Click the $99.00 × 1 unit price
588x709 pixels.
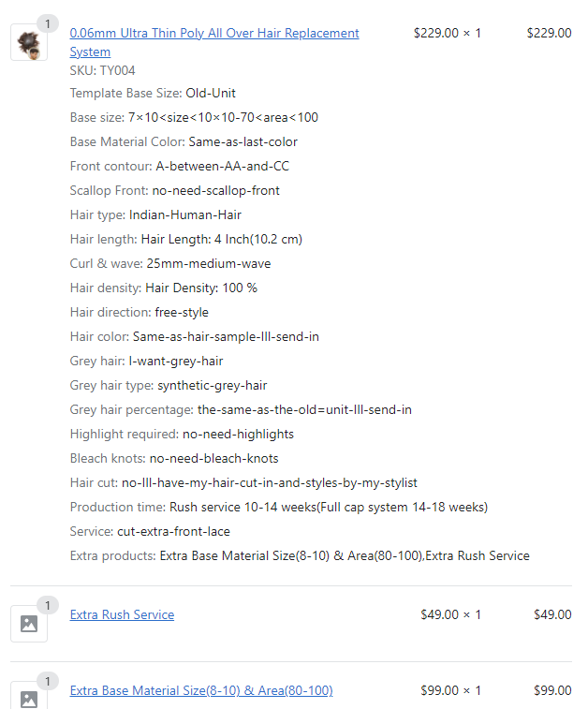[450, 691]
